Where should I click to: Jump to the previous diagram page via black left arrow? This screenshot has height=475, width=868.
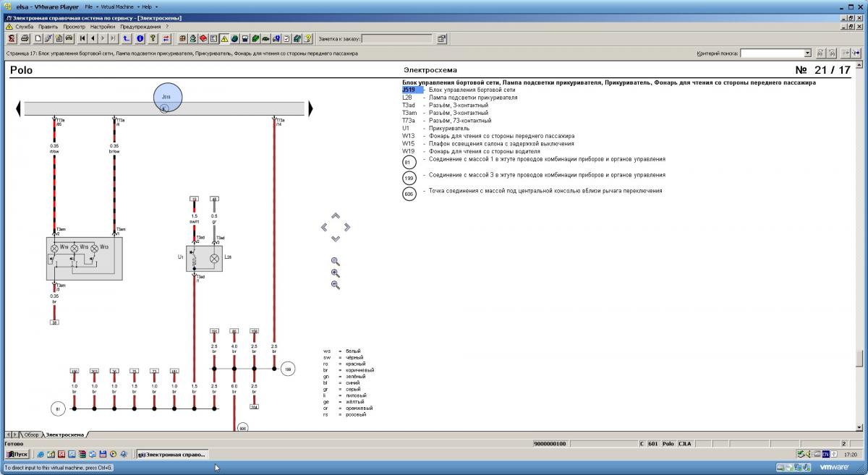tap(17, 108)
